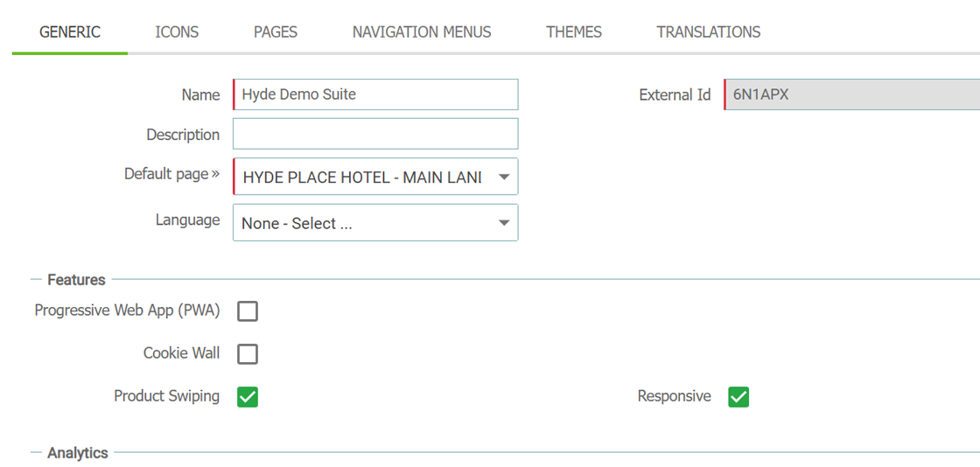Tick the Cookie Wall checkbox
This screenshot has width=980, height=467.
click(x=248, y=354)
